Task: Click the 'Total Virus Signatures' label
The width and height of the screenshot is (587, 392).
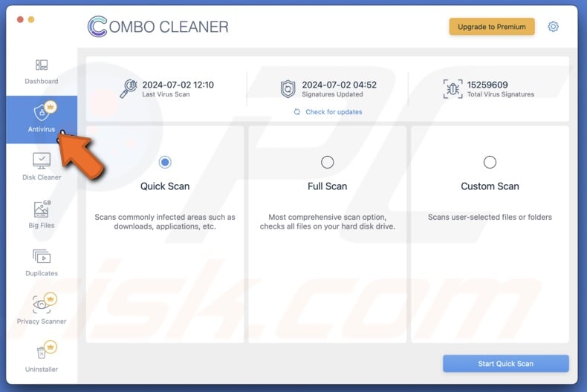Action: coord(501,94)
